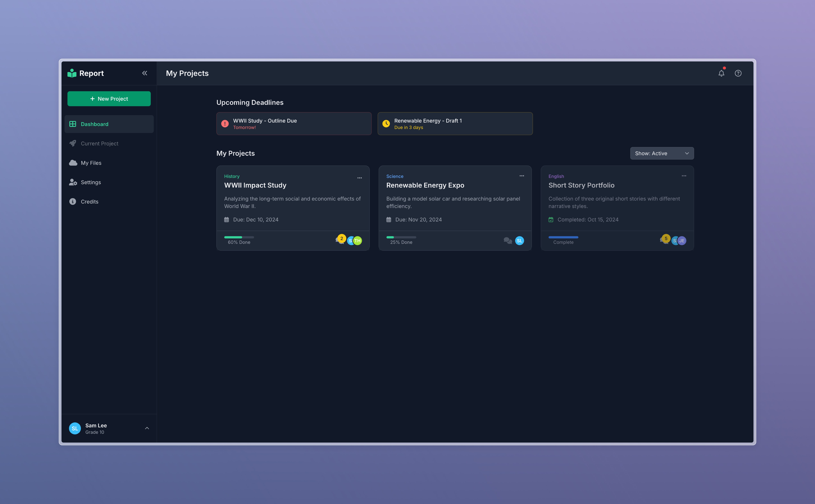
Task: Open WWII Impact Study three-dot menu
Action: point(359,178)
